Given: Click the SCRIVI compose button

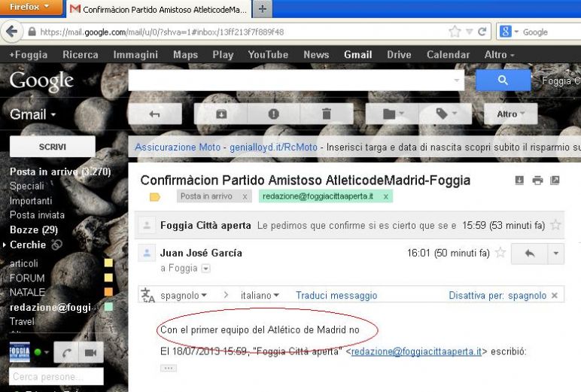Looking at the screenshot, I should click(x=52, y=147).
